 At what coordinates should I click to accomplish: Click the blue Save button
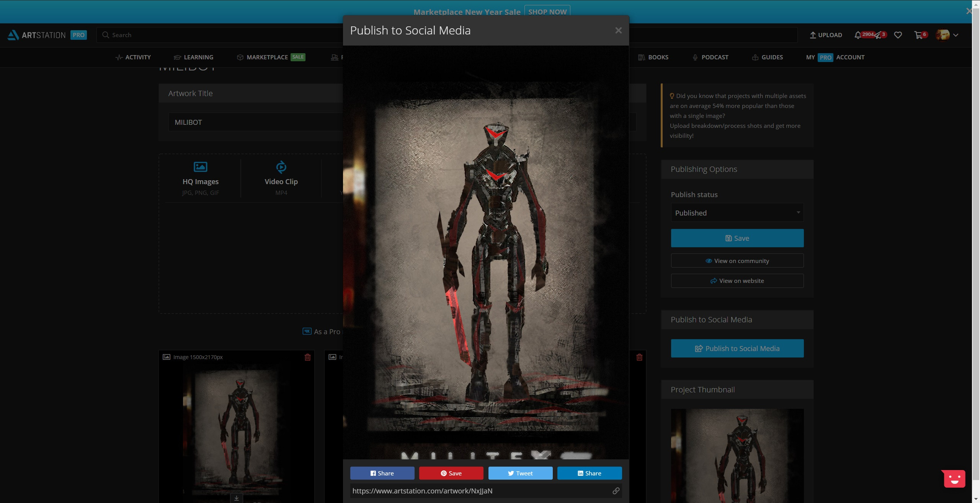[737, 238]
